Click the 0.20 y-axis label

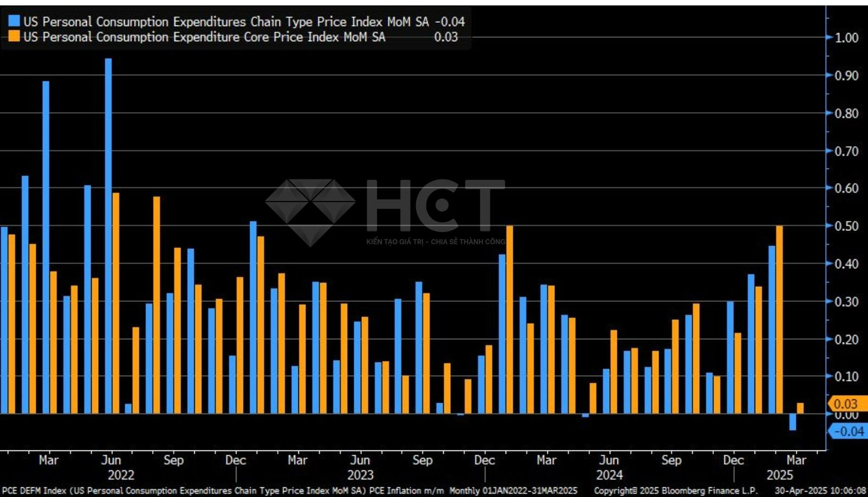coord(846,340)
